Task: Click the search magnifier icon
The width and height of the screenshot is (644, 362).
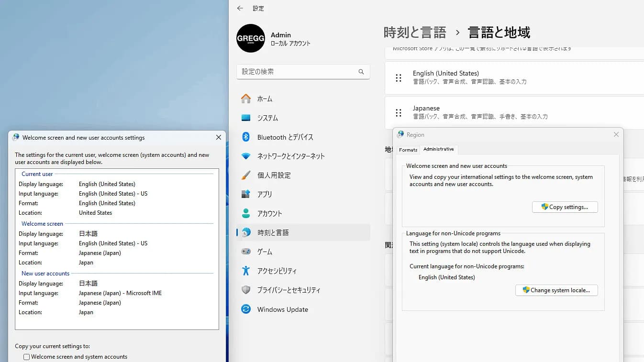Action: pyautogui.click(x=361, y=72)
